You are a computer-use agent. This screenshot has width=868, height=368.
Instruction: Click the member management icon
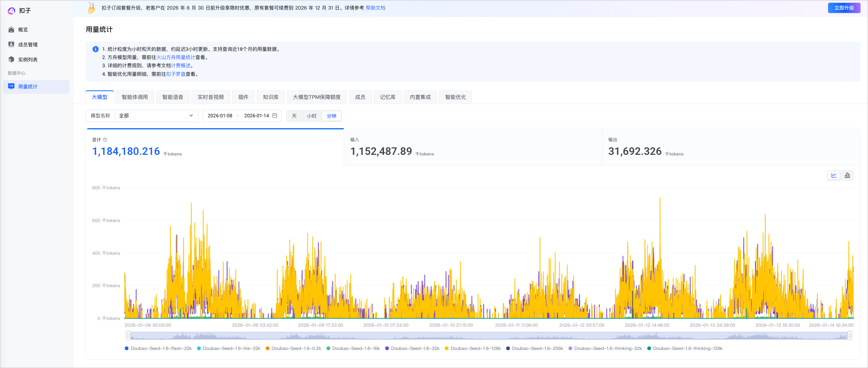(x=11, y=44)
